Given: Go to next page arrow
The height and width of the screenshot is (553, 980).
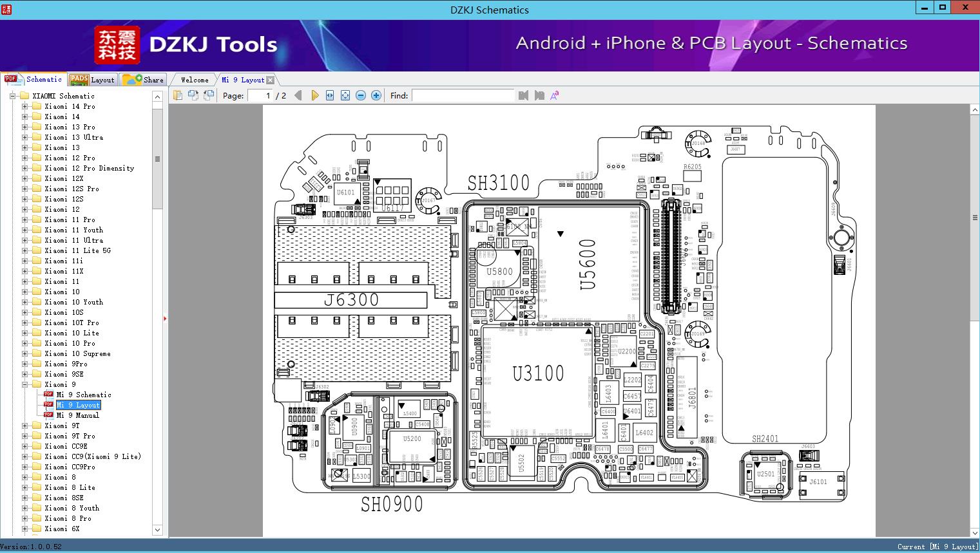Looking at the screenshot, I should (x=314, y=95).
